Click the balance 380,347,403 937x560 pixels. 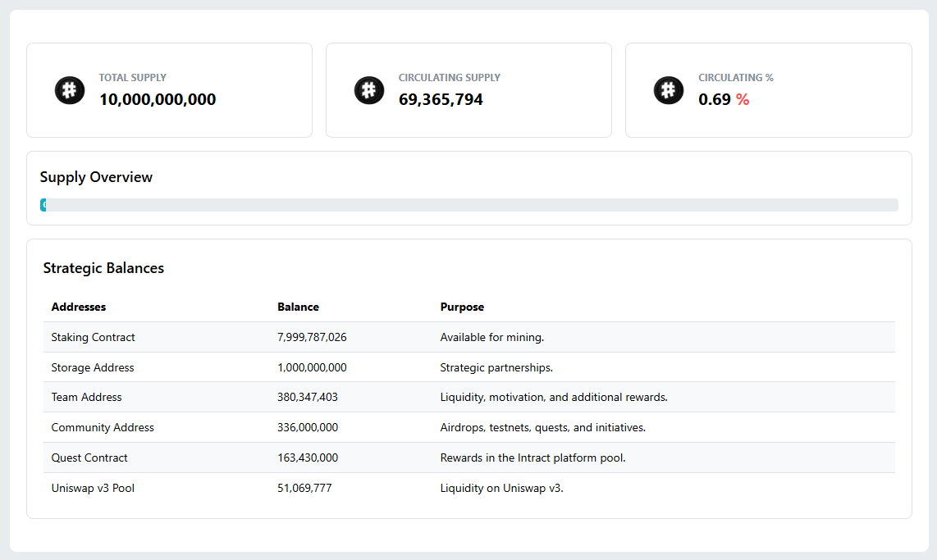click(308, 397)
